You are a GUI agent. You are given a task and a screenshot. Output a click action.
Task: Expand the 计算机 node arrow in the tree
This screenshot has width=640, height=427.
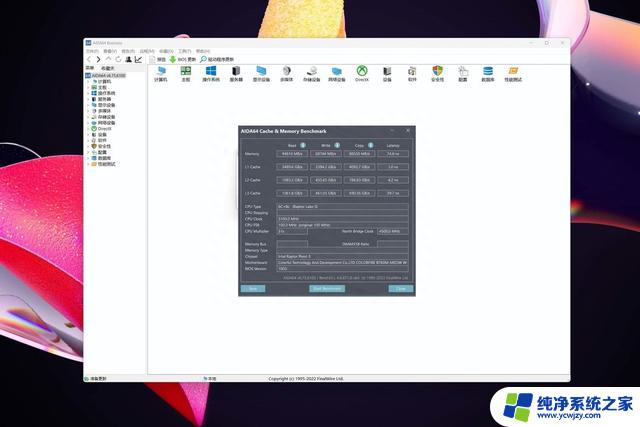click(88, 82)
